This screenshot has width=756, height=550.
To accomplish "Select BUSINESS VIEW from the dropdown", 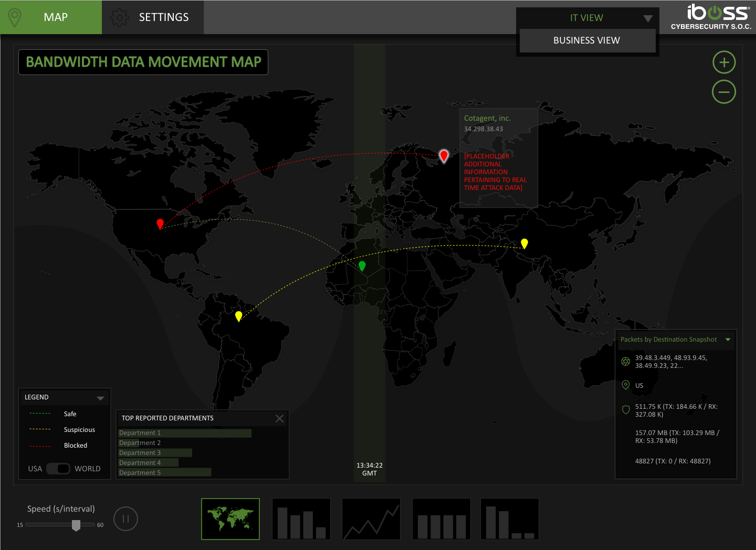I will click(x=587, y=40).
